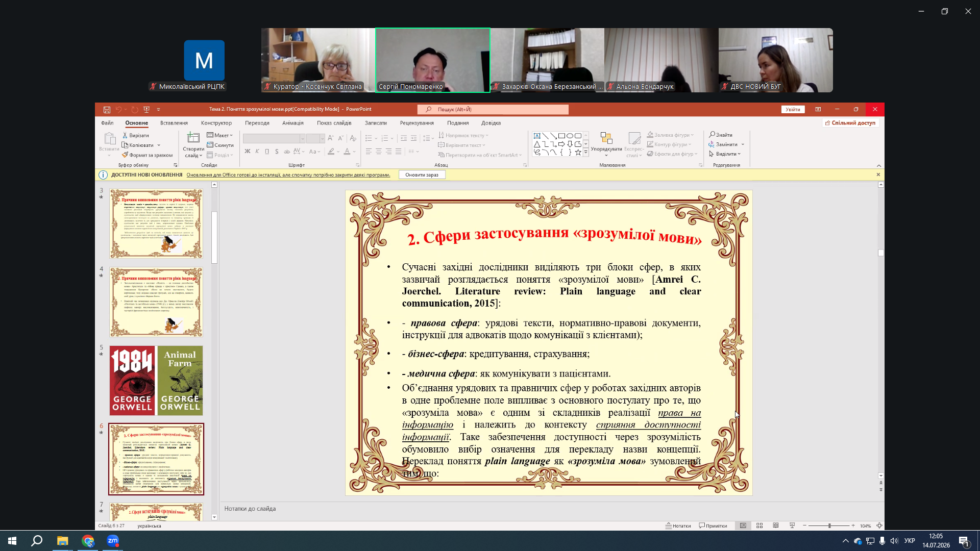This screenshot has height=551, width=980.
Task: Expand the Copy (Копіювати) dropdown arrow
Action: click(159, 145)
